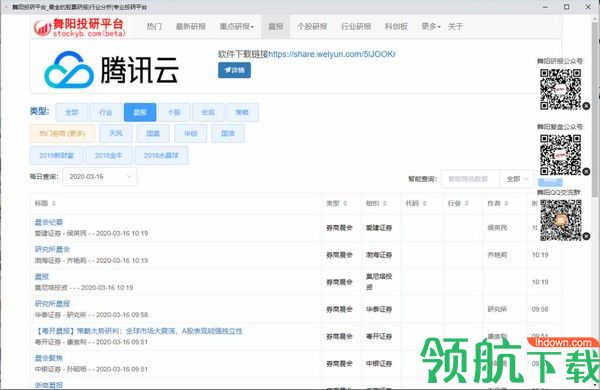Click the 舞阳QQ交流群 QR code image

561,220
